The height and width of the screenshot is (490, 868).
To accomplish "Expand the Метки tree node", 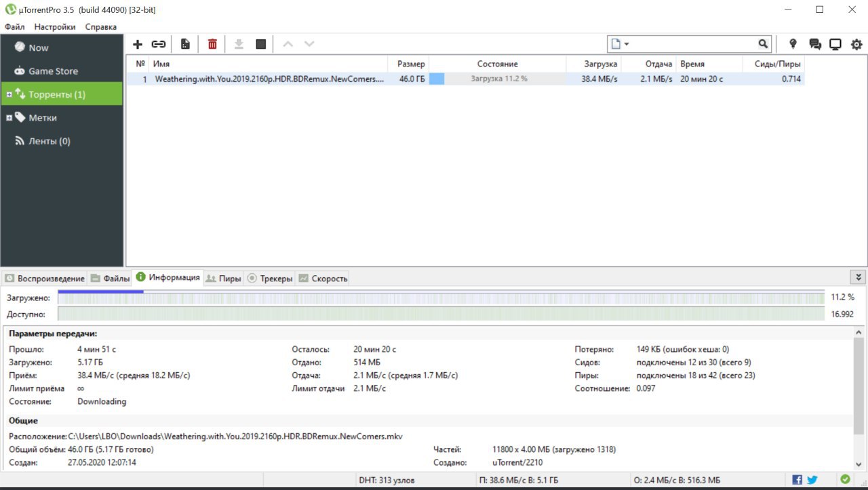I will click(x=9, y=118).
